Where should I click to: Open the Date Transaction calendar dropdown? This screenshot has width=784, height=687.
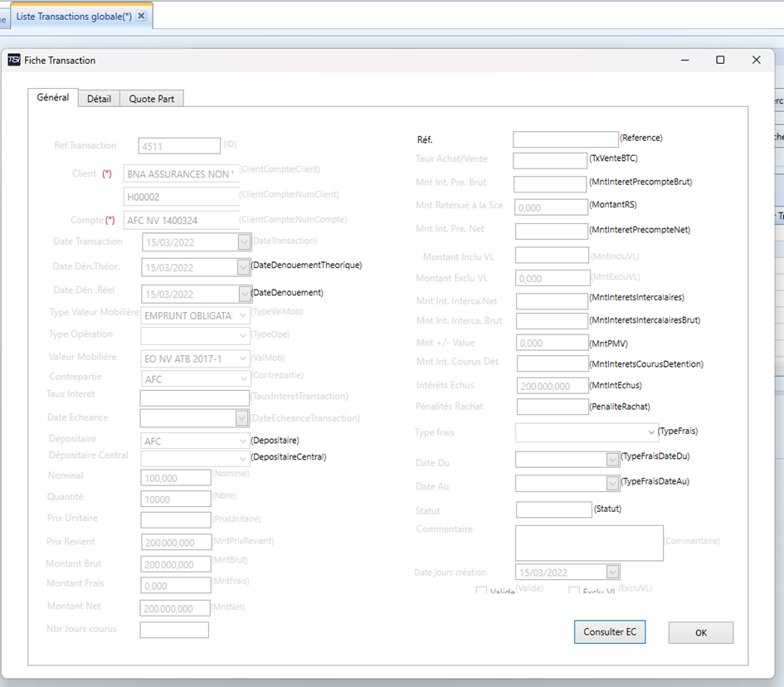point(244,242)
